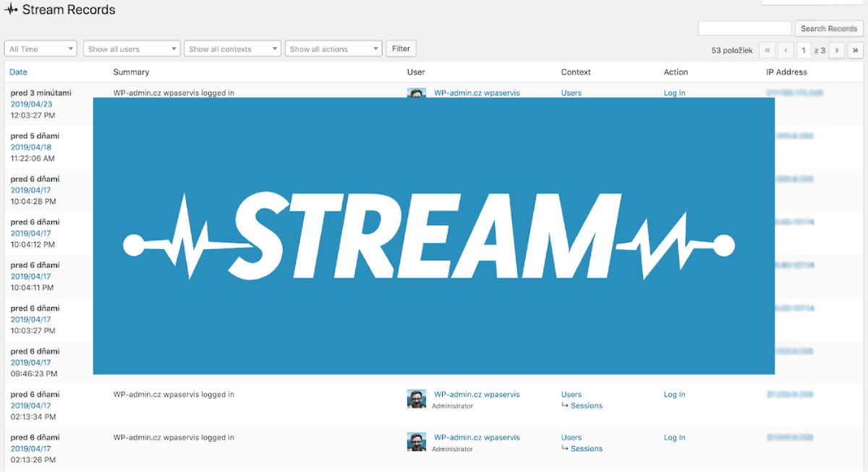Viewport: 868px width, 472px height.
Task: Click the 2019/04/17 date above 10:04:28 PM
Action: (x=31, y=190)
